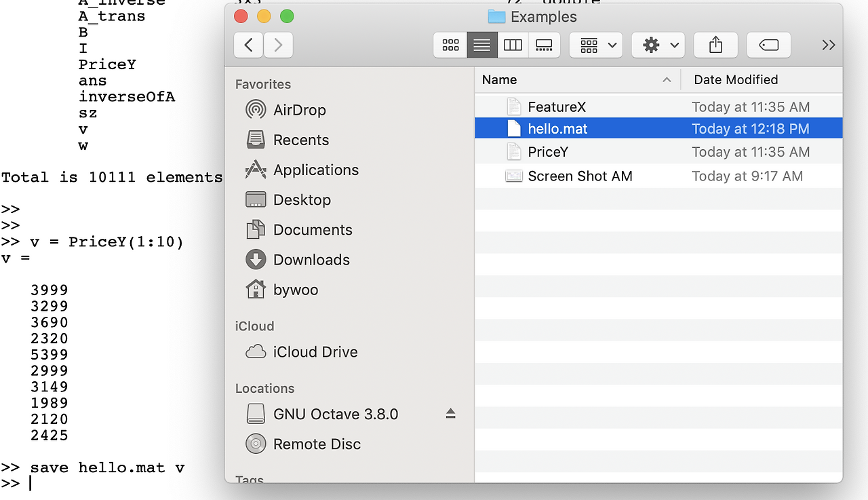
Task: Select the Screen Shot AM image file
Action: click(580, 176)
